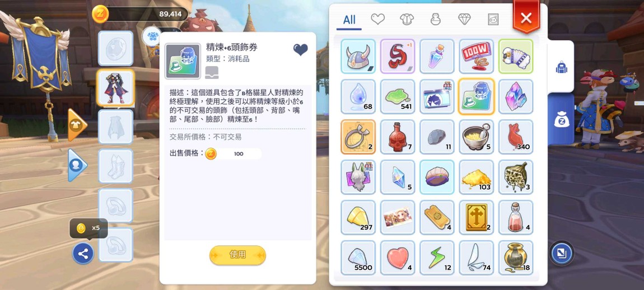This screenshot has height=290, width=644.
Task: Click the 89,414 Zeny balance bar
Action: pos(140,15)
